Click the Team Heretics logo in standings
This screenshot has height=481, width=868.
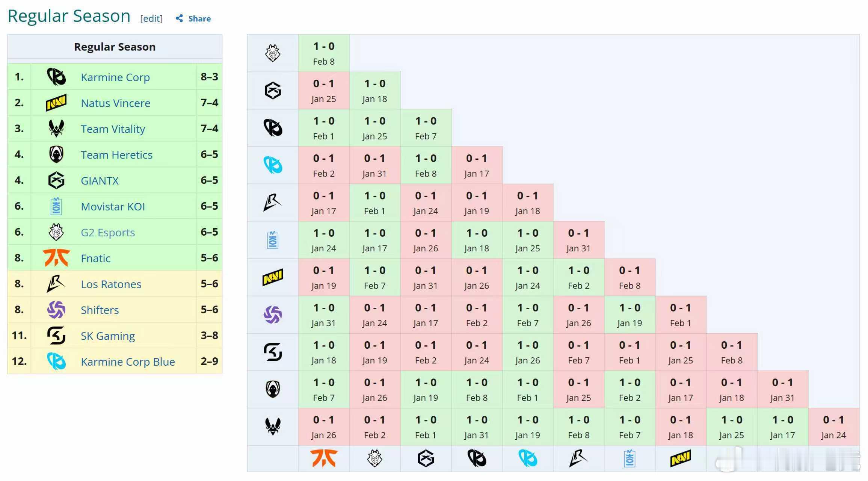click(x=56, y=154)
